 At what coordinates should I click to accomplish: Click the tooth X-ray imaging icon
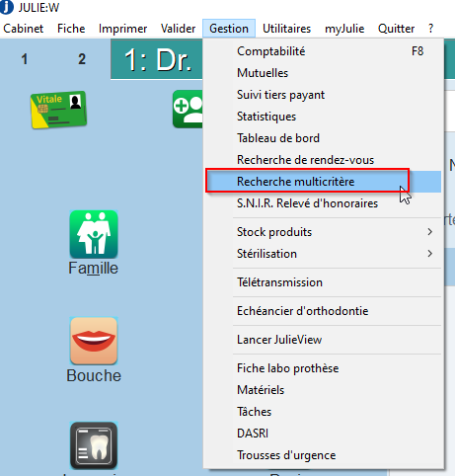94,445
